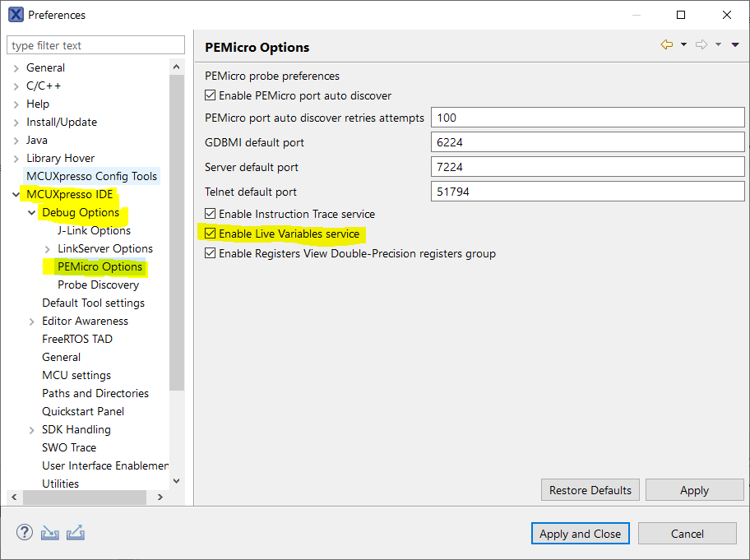Image resolution: width=750 pixels, height=560 pixels.
Task: Expand the C/C++ preferences category
Action: (16, 86)
